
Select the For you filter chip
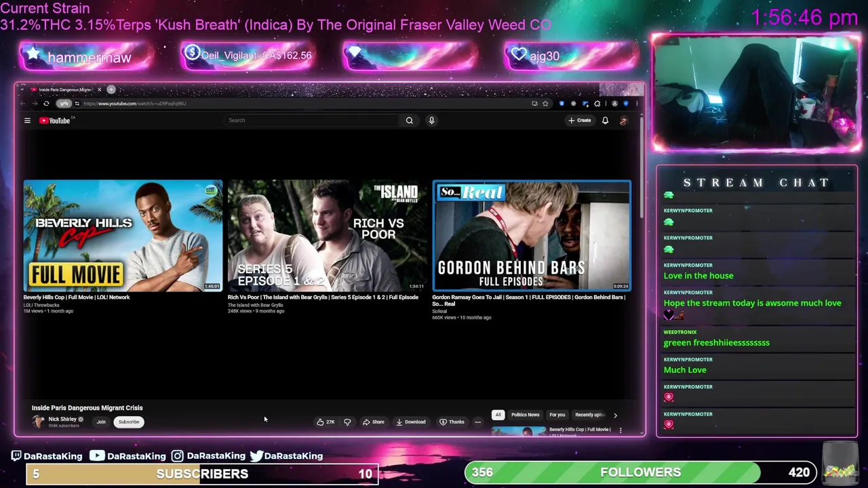pyautogui.click(x=557, y=415)
